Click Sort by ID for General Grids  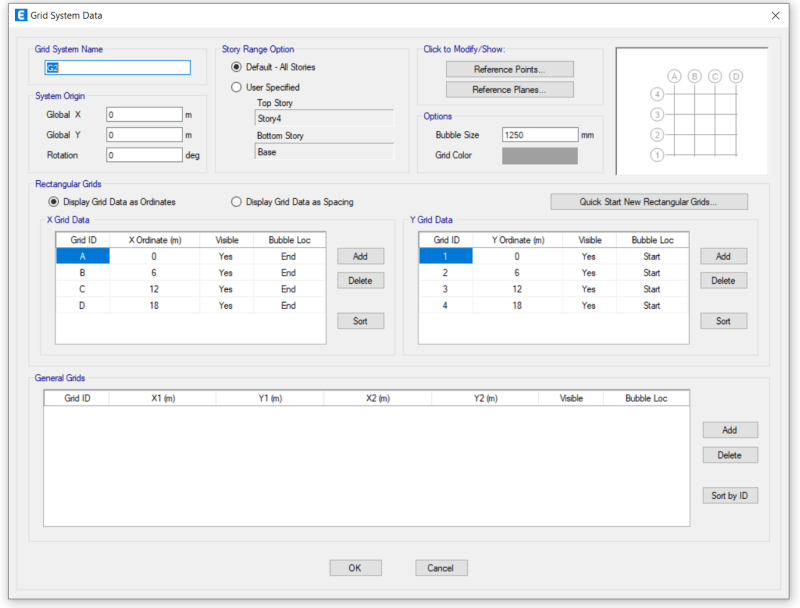click(x=730, y=495)
